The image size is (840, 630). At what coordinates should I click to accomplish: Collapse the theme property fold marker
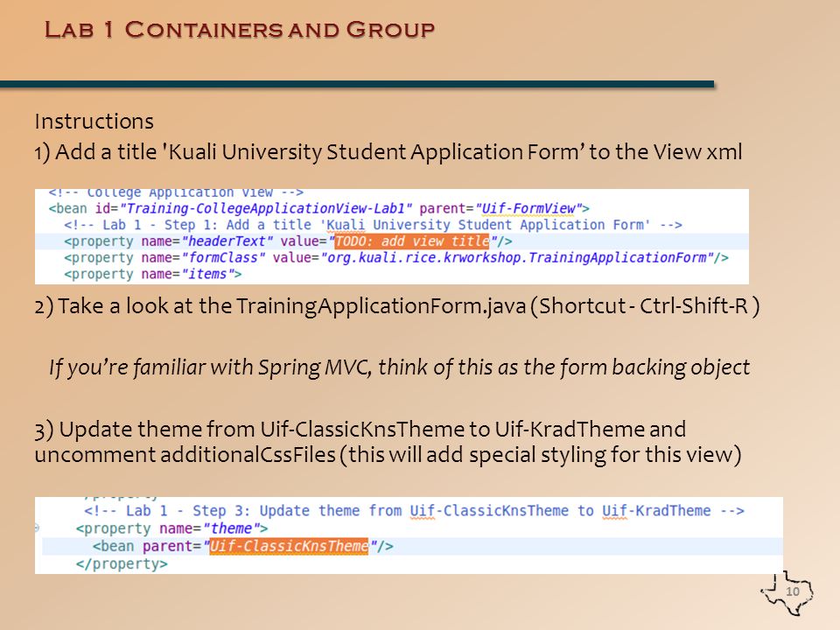(x=37, y=528)
